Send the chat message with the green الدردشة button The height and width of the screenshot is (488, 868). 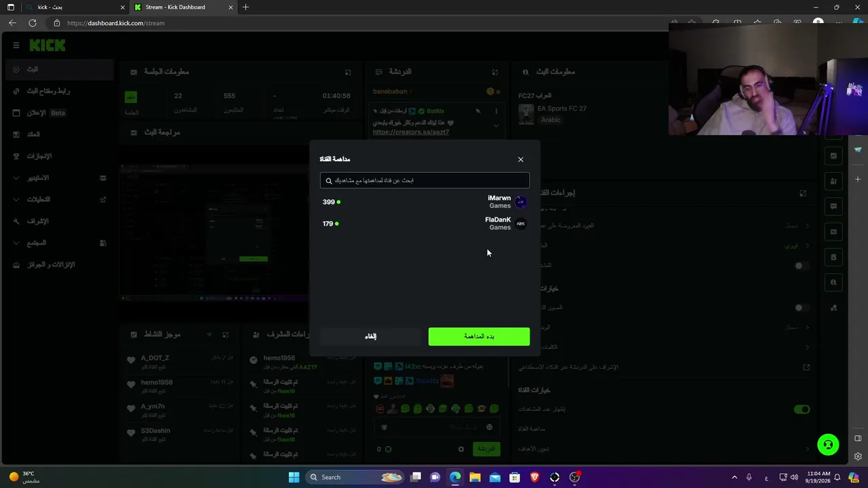(486, 449)
